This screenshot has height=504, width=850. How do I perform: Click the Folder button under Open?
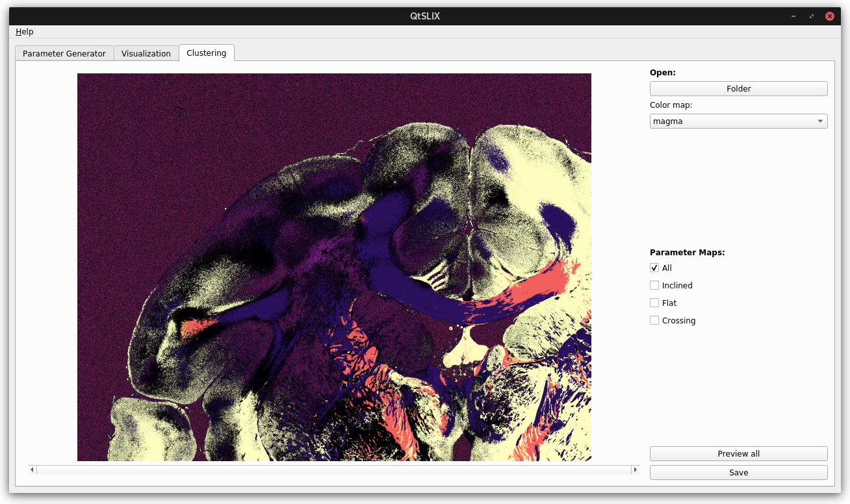[738, 88]
